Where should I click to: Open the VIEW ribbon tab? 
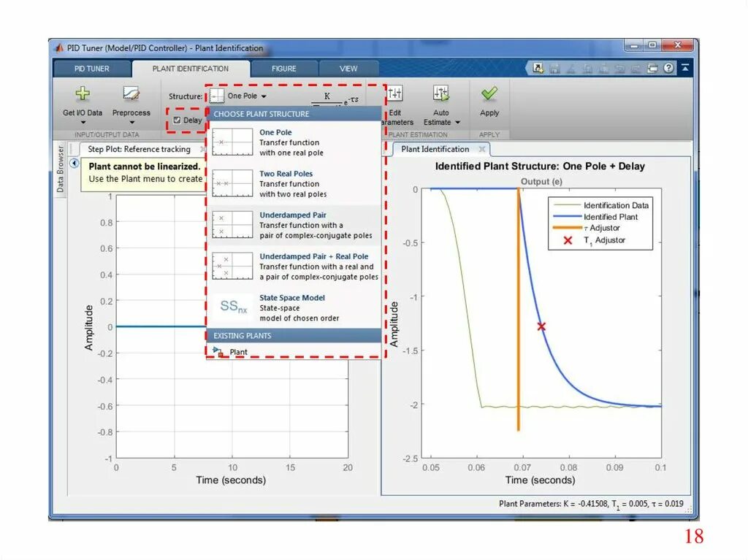pos(348,69)
